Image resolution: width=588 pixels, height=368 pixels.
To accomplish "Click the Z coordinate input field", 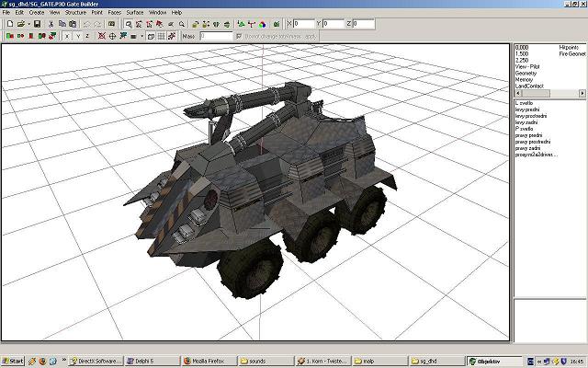I will 364,24.
